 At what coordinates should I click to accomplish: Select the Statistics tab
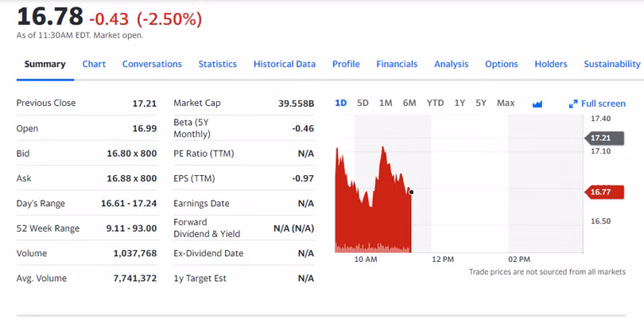pos(217,64)
